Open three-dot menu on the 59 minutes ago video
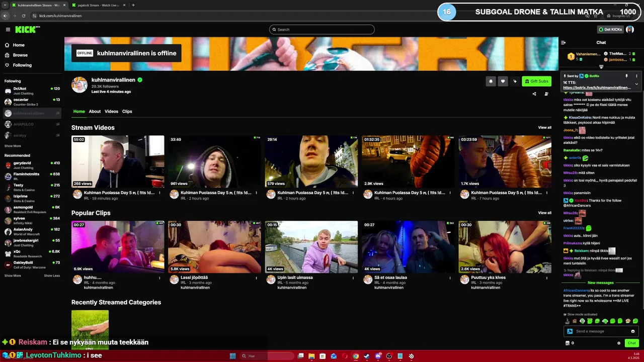The width and height of the screenshot is (644, 362). point(159,193)
